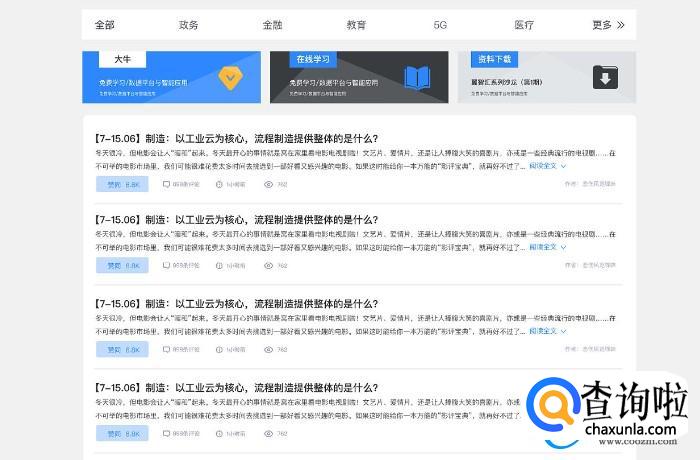Click the open book icon on 在线学习 card

(x=417, y=78)
